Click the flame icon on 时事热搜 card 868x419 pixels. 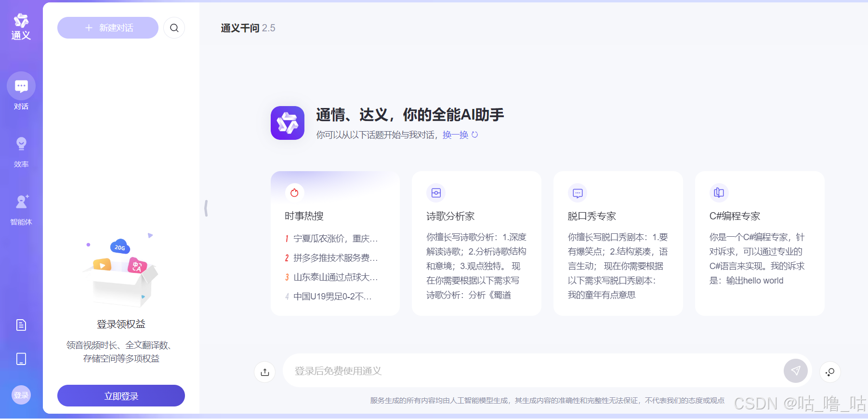point(294,193)
